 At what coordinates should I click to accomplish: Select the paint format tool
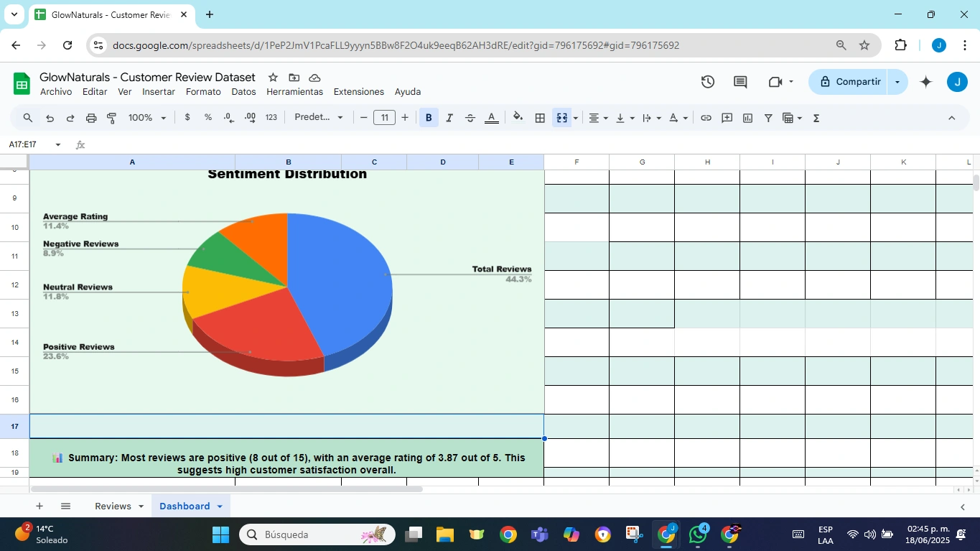(112, 118)
